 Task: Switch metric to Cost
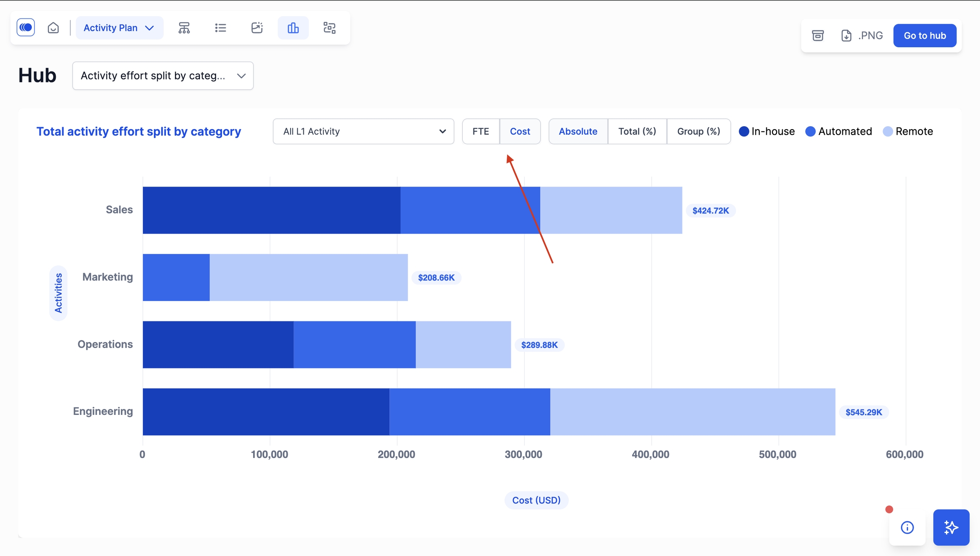tap(520, 131)
